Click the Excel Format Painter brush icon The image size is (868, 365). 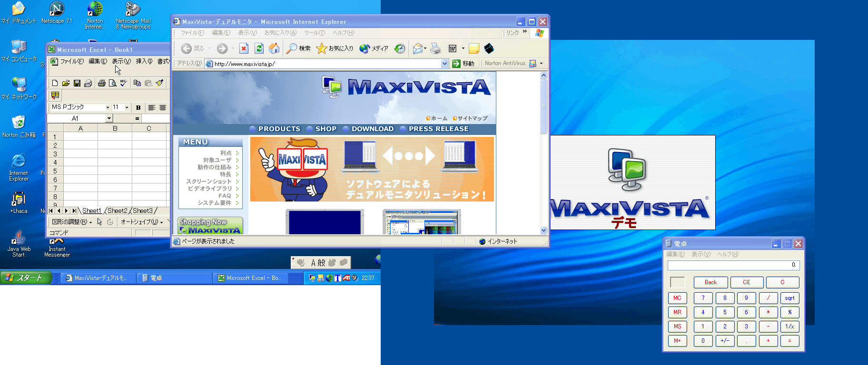coord(159,83)
